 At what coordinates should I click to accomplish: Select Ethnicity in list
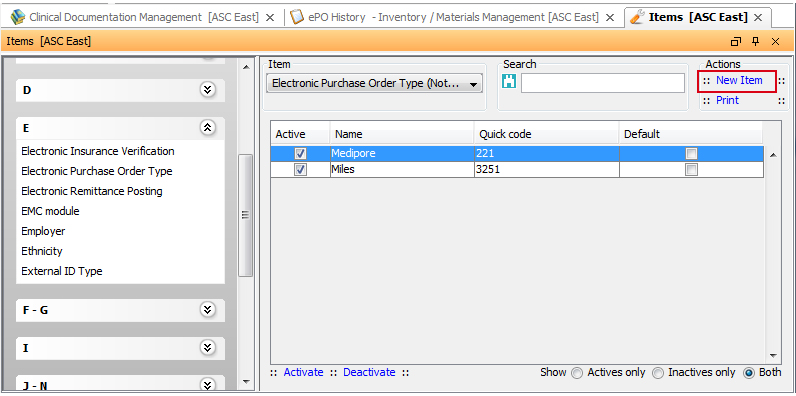(x=42, y=251)
